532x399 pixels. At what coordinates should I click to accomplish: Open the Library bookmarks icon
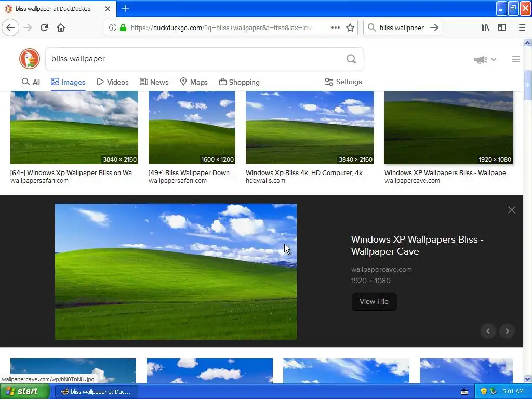(485, 28)
